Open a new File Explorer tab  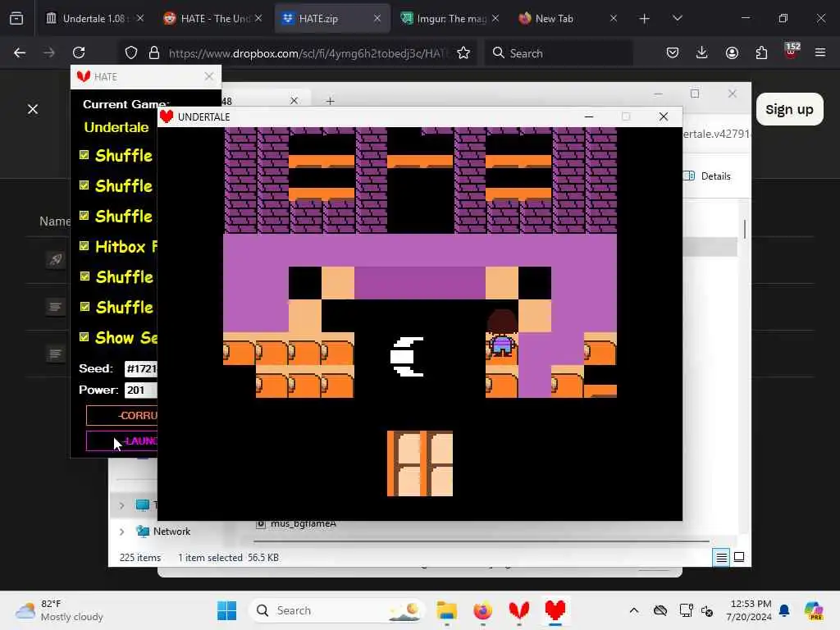point(330,101)
